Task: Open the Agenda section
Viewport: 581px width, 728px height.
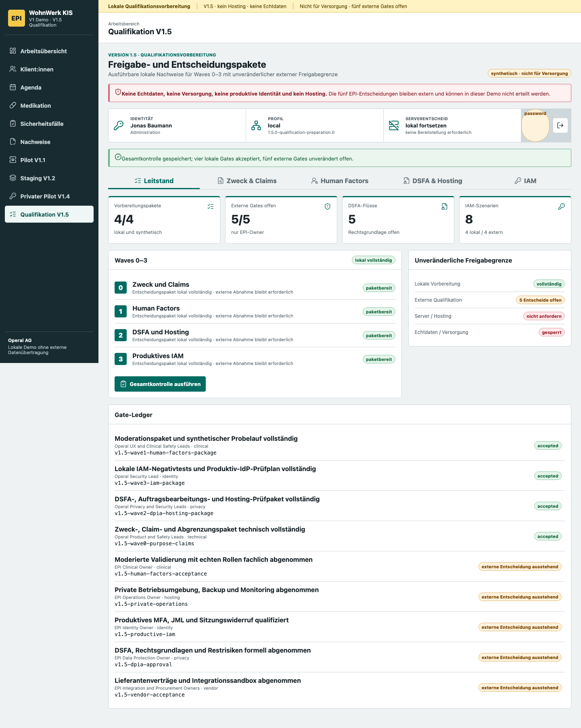Action: click(x=49, y=88)
